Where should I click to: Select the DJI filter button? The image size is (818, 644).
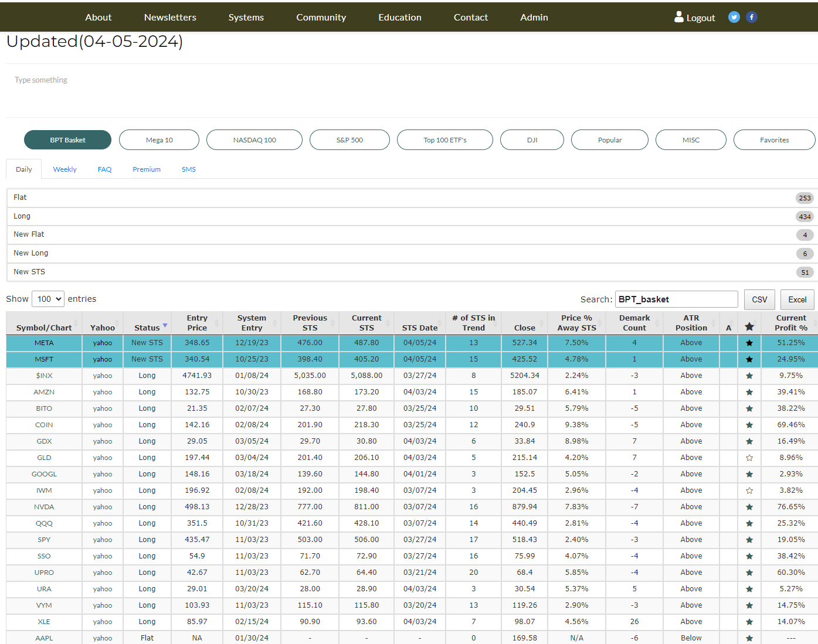coord(532,140)
